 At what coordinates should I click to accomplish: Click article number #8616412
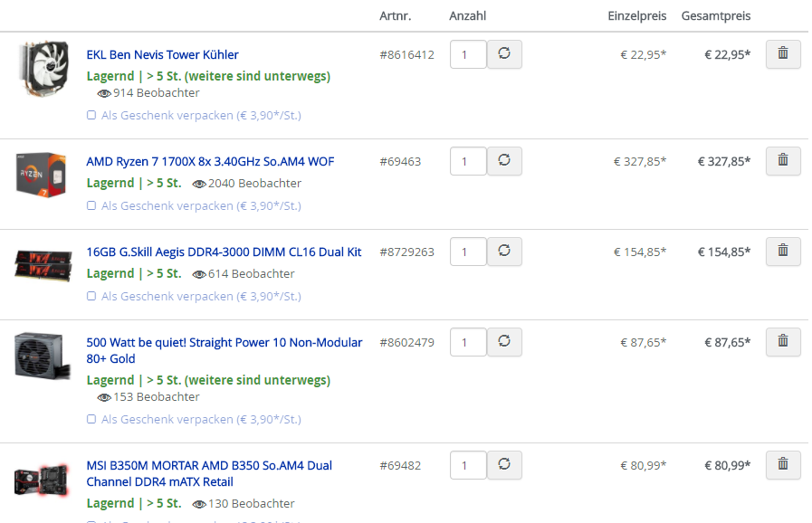point(406,55)
